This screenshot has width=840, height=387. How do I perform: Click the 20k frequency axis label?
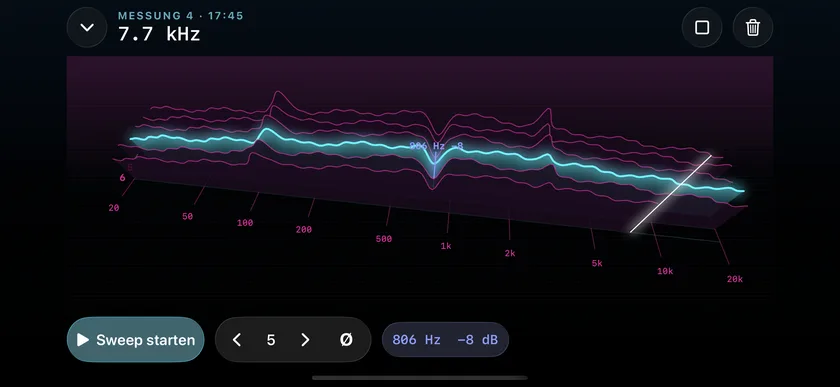[734, 279]
